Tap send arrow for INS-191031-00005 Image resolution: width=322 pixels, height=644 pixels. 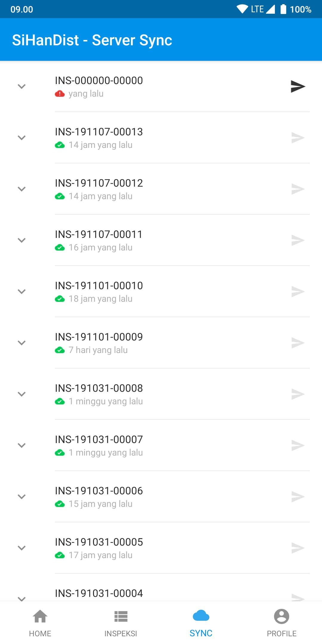[298, 548]
